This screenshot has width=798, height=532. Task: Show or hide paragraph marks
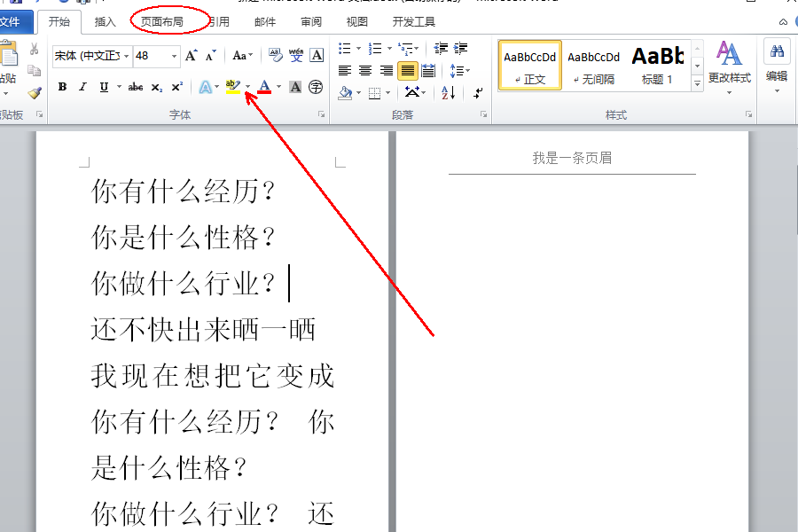point(477,92)
